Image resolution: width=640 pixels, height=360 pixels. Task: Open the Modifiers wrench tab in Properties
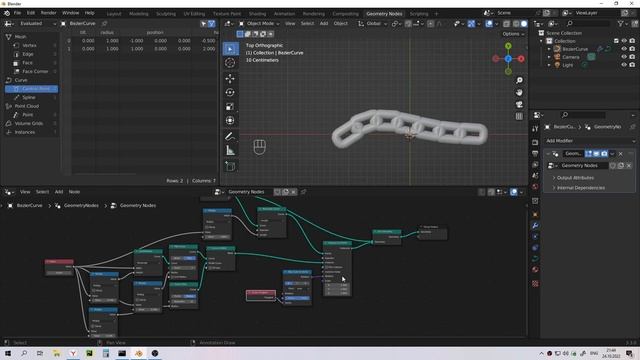coord(535,226)
